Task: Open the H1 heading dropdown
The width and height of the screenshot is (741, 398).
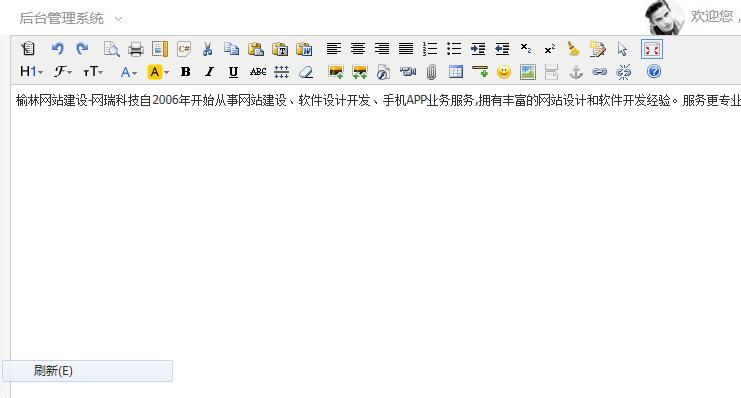Action: point(31,72)
